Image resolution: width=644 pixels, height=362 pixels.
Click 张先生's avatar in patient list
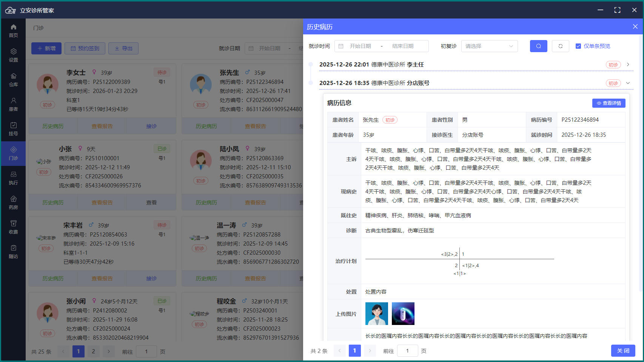click(x=200, y=85)
